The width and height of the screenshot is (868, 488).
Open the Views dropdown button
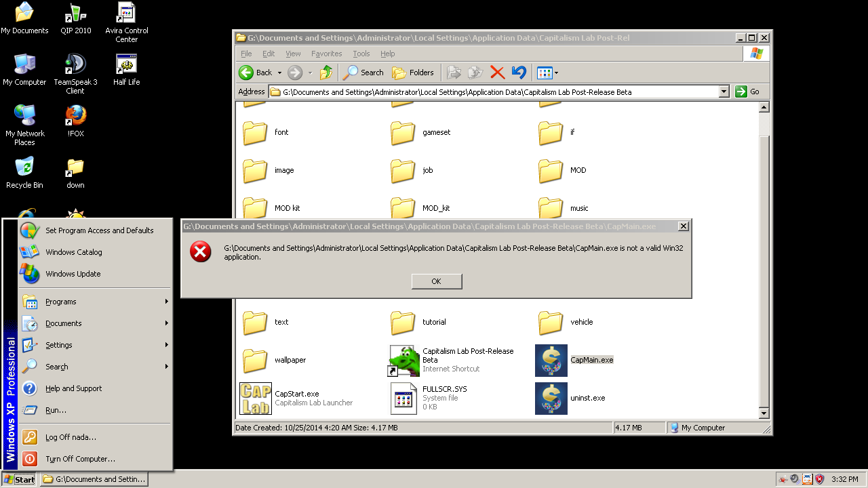(x=547, y=73)
